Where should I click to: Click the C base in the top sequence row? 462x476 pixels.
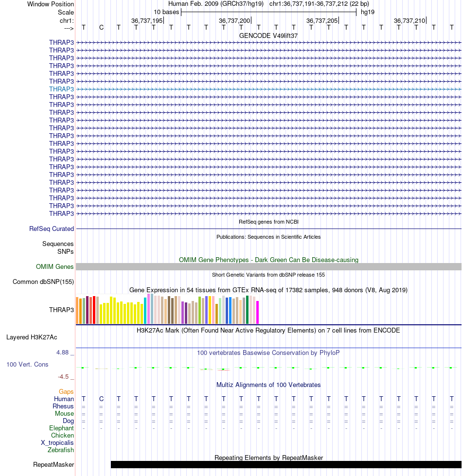click(x=101, y=28)
